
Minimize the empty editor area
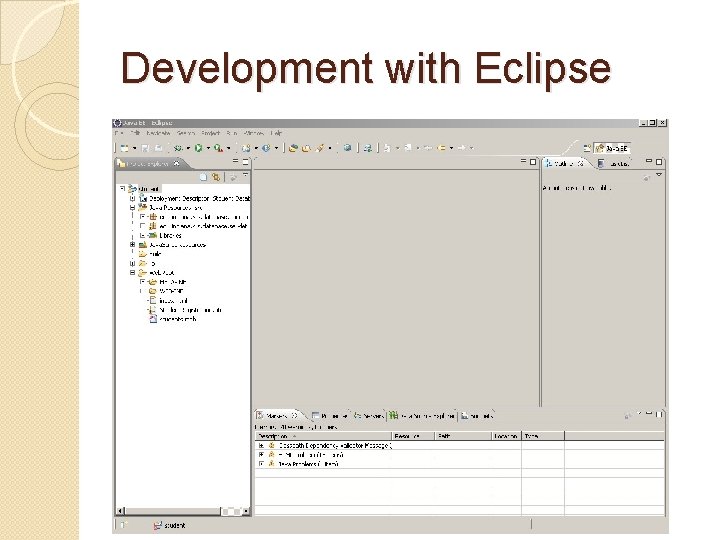click(x=523, y=161)
